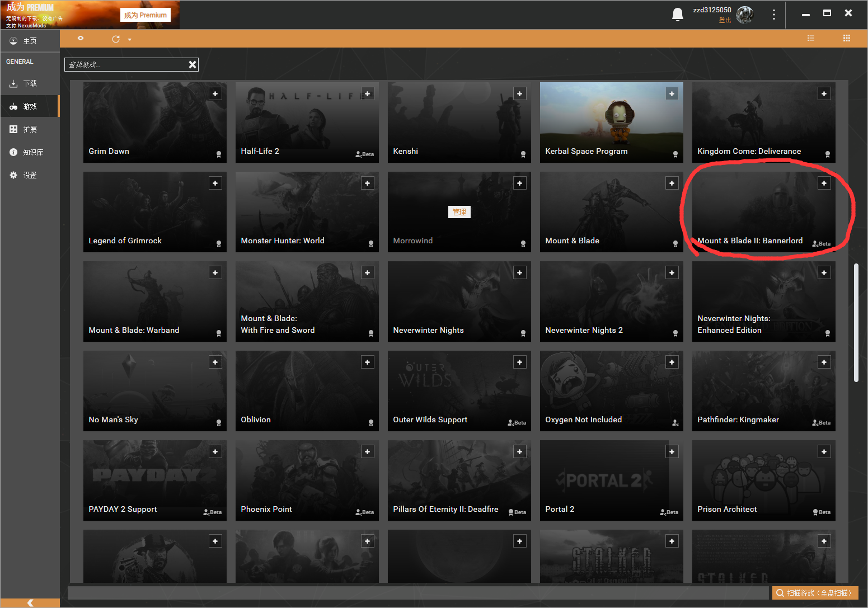
Task: Click the plus icon on Neverwinter Nights: Enhanced Edition
Action: click(824, 273)
